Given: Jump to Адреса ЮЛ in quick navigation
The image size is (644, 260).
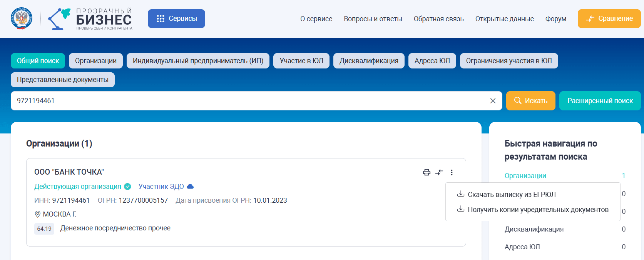Looking at the screenshot, I should tap(522, 247).
